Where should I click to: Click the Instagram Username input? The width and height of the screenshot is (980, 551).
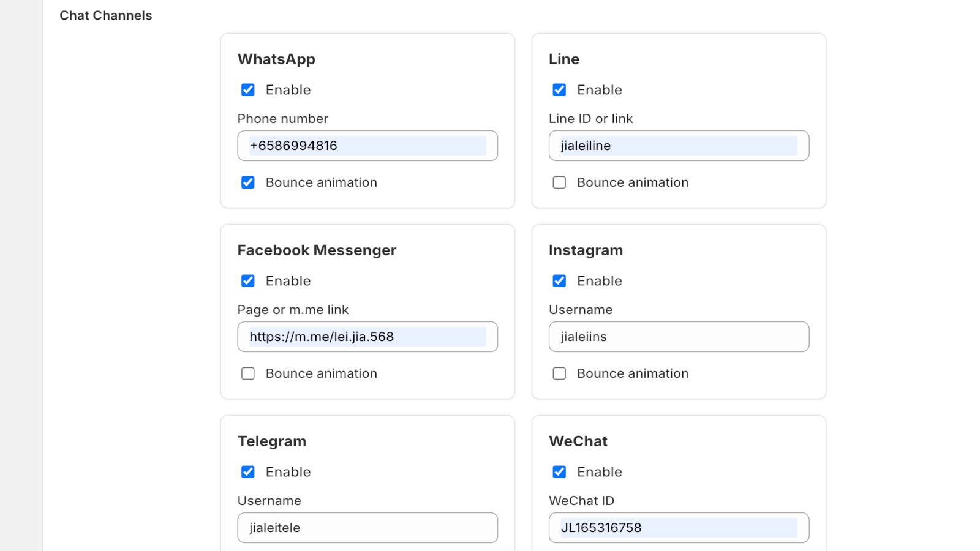[679, 337]
